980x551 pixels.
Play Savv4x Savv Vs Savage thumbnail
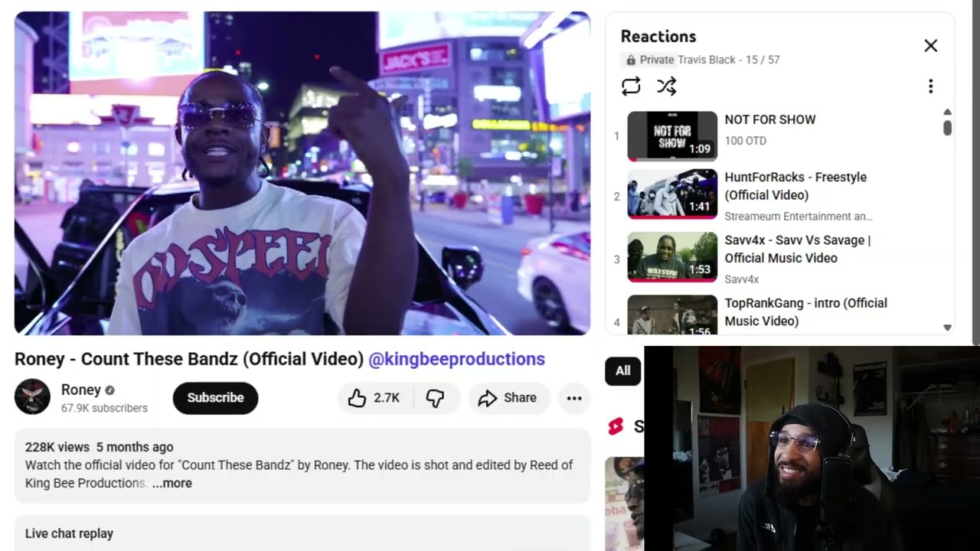tap(672, 257)
